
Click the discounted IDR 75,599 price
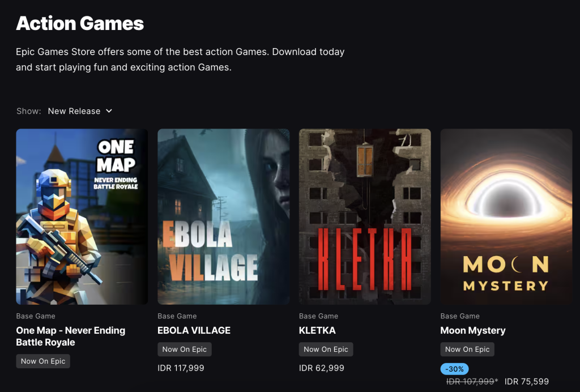point(527,381)
